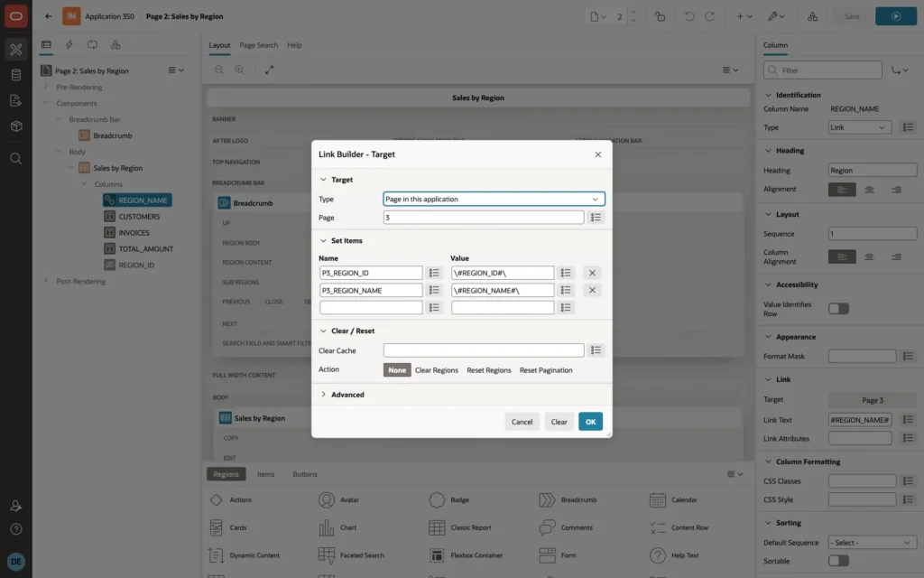Expand the Post-Rendering tree node
The height and width of the screenshot is (578, 924).
(x=46, y=281)
